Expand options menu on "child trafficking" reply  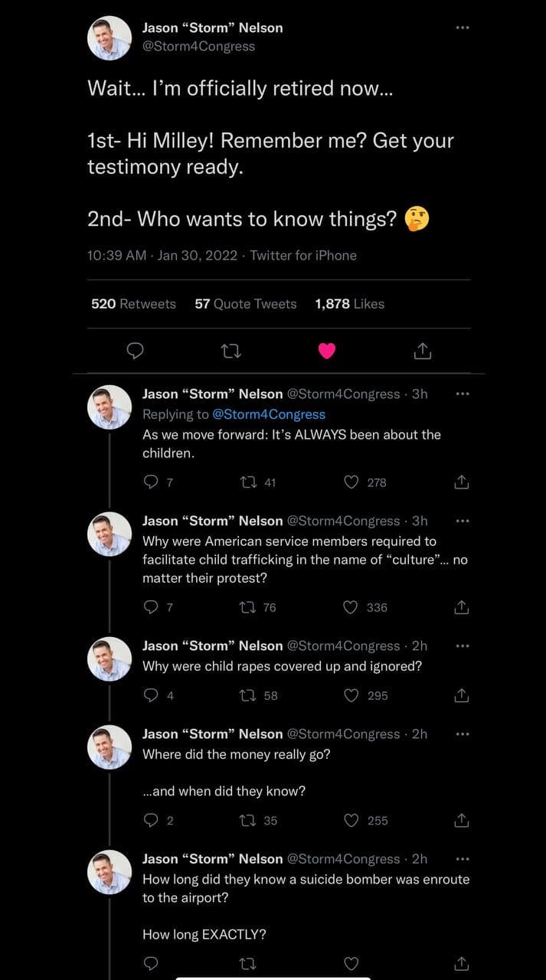point(461,521)
